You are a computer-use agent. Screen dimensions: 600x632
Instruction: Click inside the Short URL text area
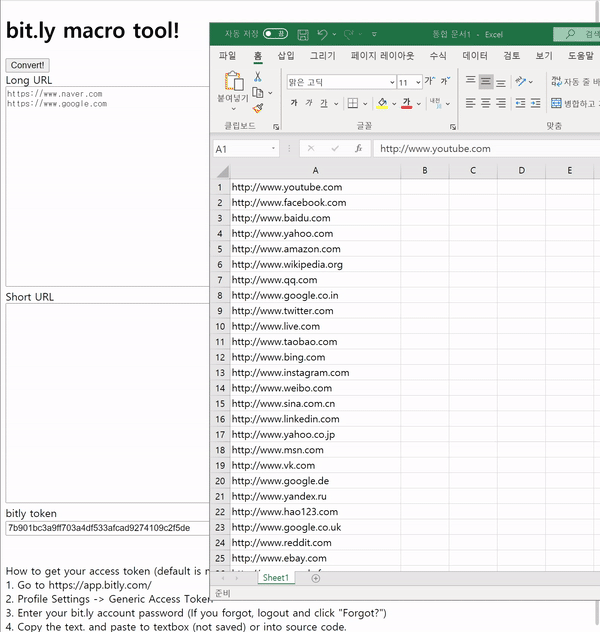[107, 403]
